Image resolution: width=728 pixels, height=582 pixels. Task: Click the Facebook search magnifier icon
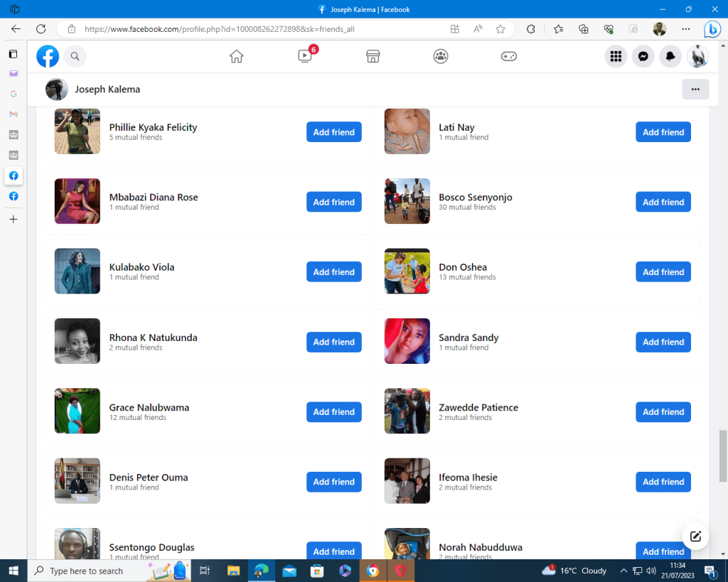[75, 56]
